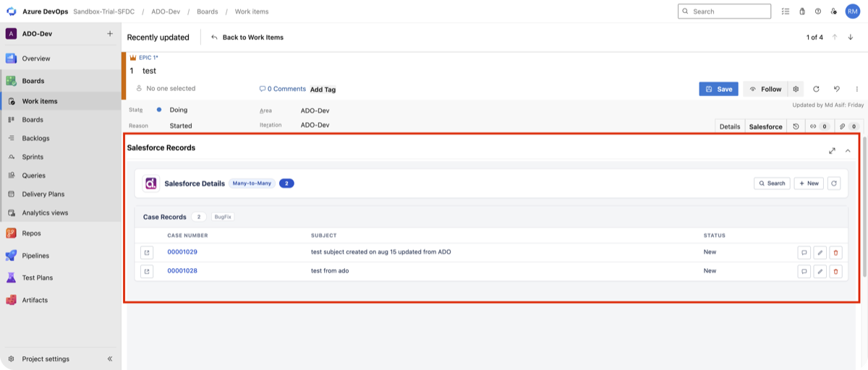
Task: Refresh the work item
Action: [816, 89]
